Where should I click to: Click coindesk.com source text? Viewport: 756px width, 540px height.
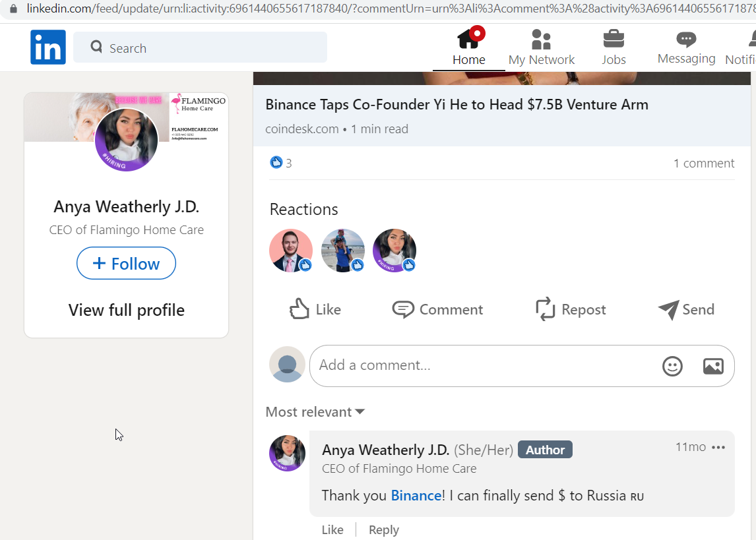[302, 129]
